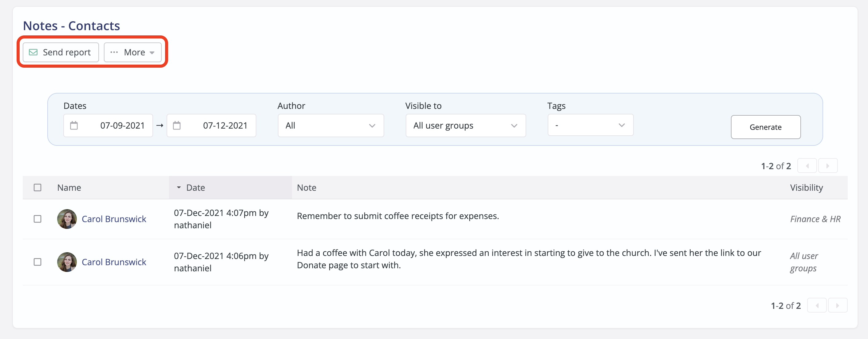Viewport: 868px width, 339px height.
Task: Click the ellipsis icon beside More
Action: coord(114,52)
